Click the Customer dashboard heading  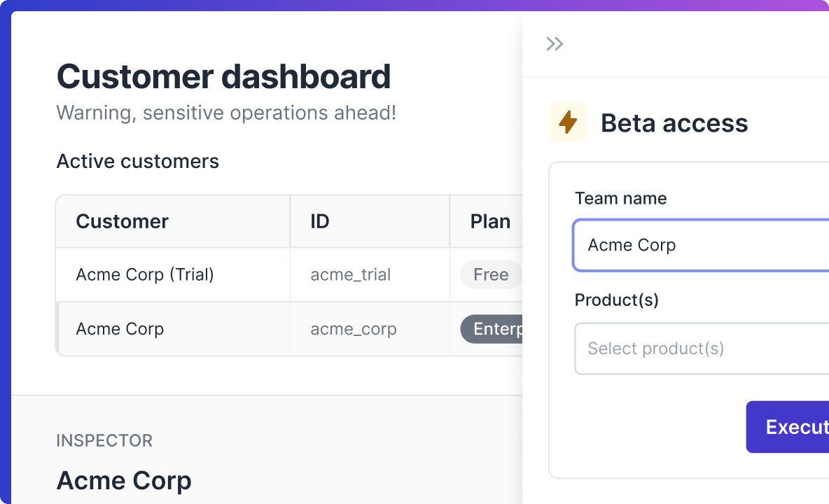(x=223, y=76)
